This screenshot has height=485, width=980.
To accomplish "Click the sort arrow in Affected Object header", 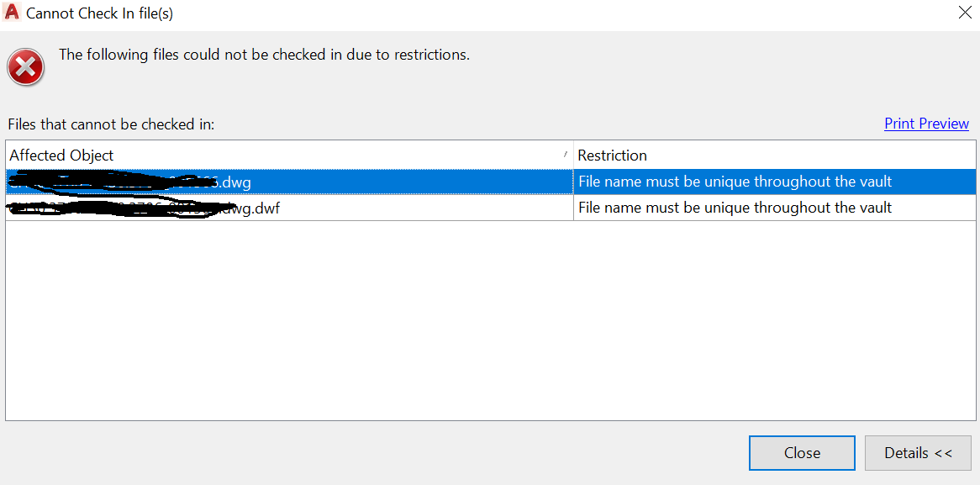I will pos(565,155).
